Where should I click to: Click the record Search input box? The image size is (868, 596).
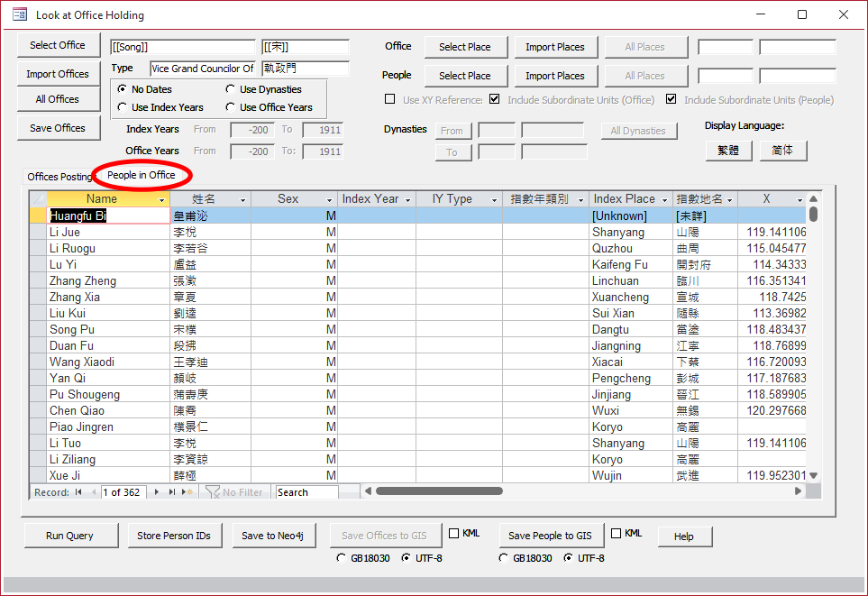click(x=306, y=492)
